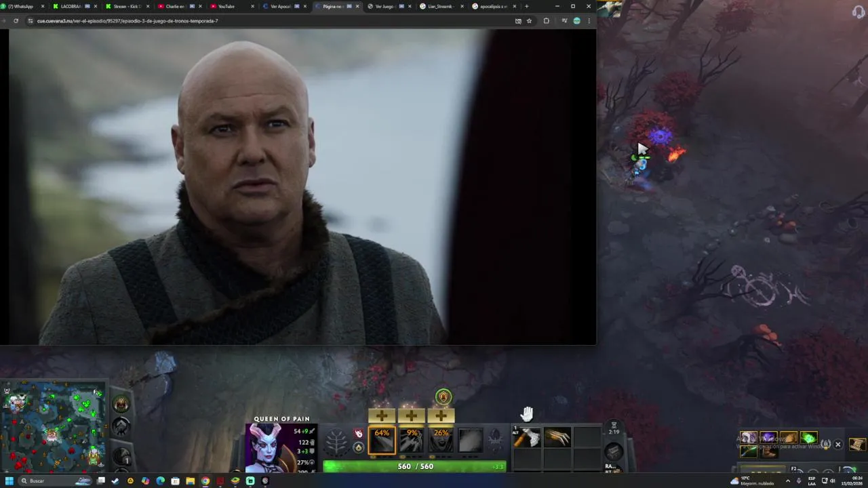Select the ultimate ability slot icon
The height and width of the screenshot is (488, 868).
(471, 441)
